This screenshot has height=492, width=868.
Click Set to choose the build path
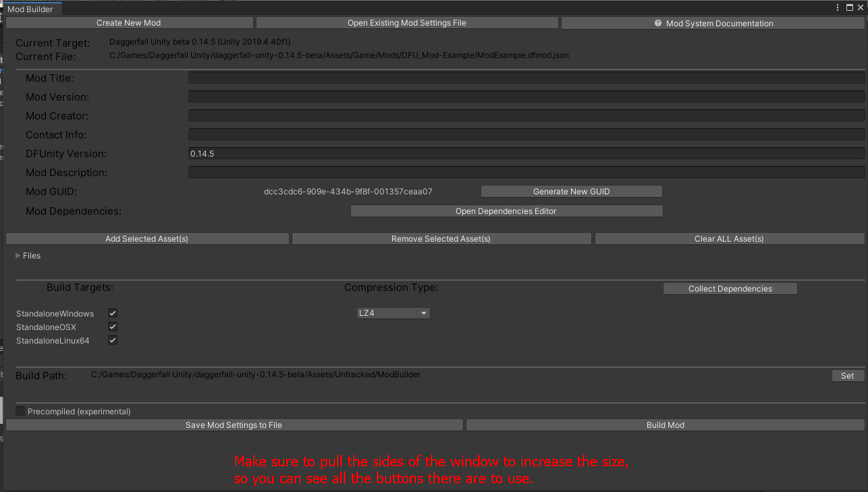(x=848, y=376)
